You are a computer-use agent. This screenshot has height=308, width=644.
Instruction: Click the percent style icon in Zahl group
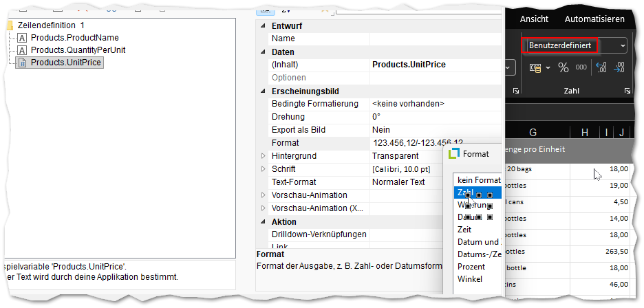[x=563, y=67]
